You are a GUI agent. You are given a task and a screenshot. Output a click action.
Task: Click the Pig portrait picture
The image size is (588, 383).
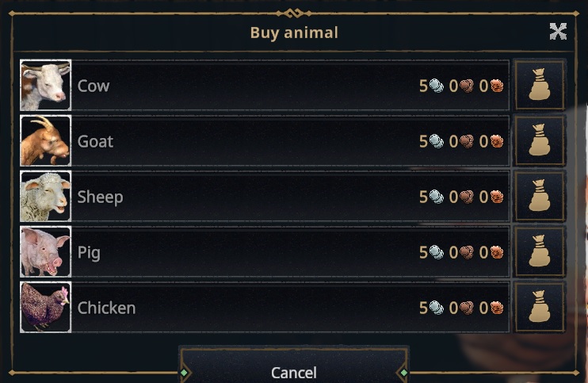click(x=45, y=251)
